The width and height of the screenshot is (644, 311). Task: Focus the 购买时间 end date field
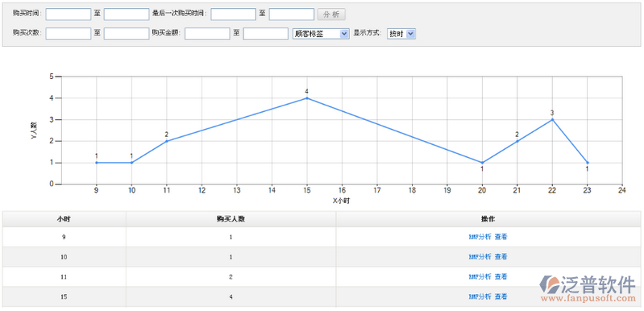[x=127, y=15]
